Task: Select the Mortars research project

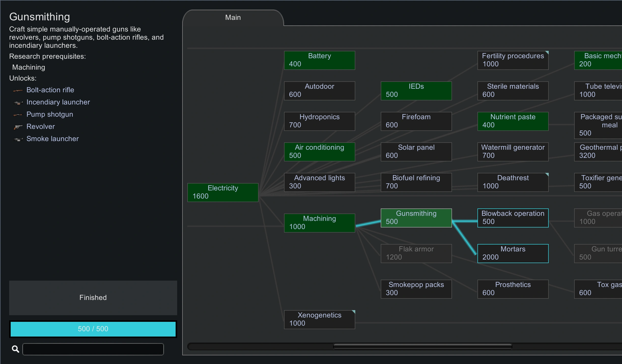Action: [x=513, y=253]
